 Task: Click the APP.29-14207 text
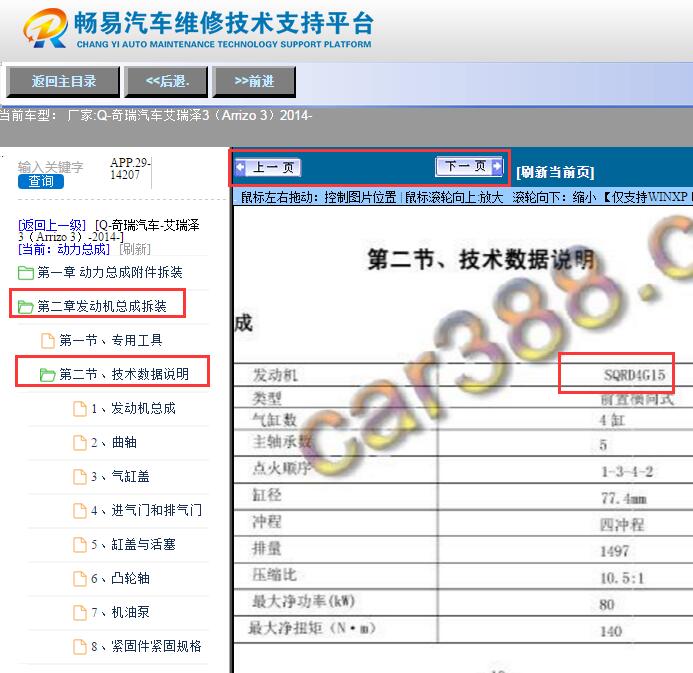(x=130, y=169)
